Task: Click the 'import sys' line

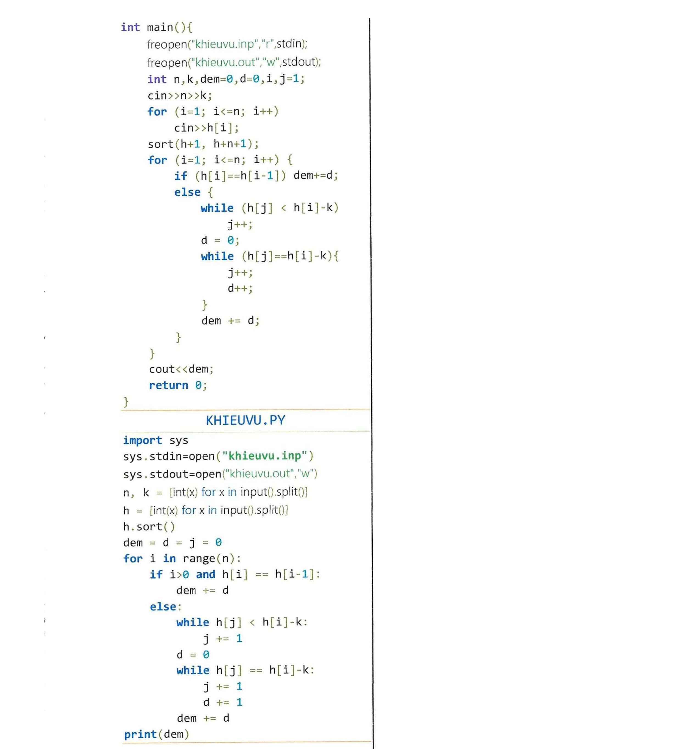Action: pos(155,440)
